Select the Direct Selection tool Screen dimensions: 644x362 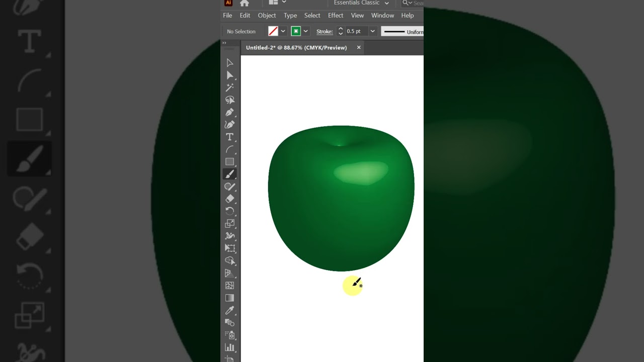229,75
